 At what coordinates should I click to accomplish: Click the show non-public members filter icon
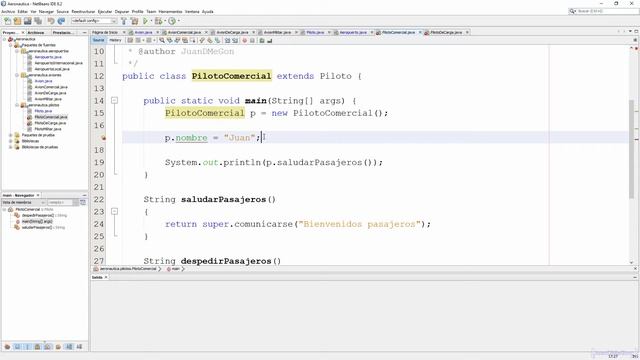pyautogui.click(x=38, y=347)
